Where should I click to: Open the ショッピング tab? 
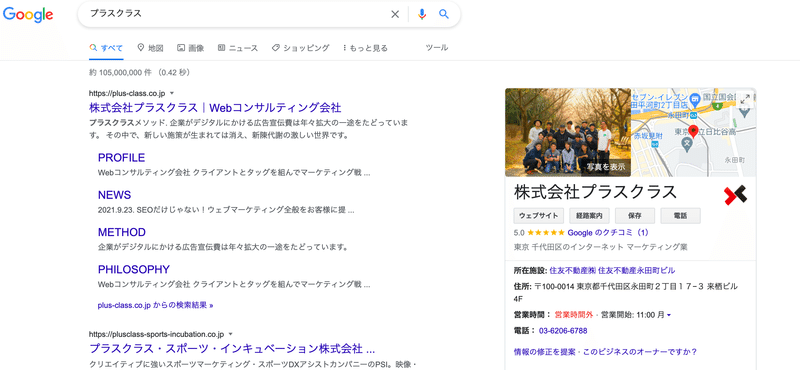pyautogui.click(x=301, y=48)
